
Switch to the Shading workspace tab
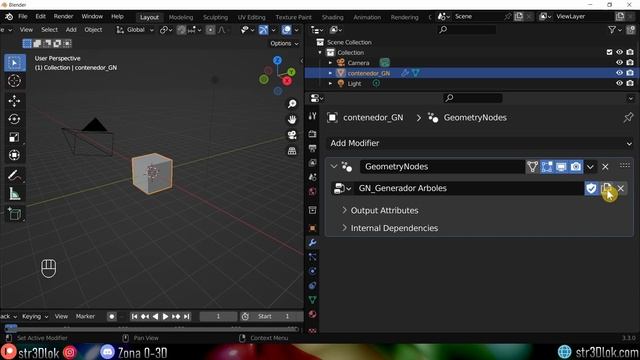[x=333, y=17]
